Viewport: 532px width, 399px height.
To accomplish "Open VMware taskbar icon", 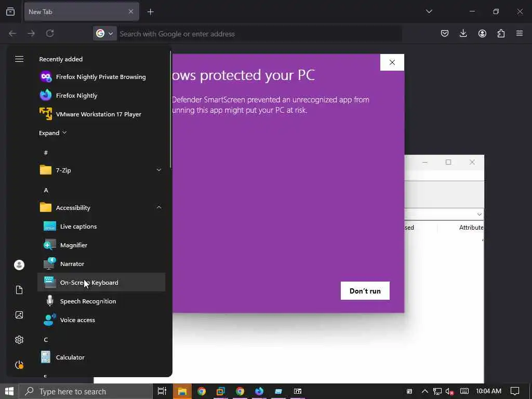I will [220, 391].
